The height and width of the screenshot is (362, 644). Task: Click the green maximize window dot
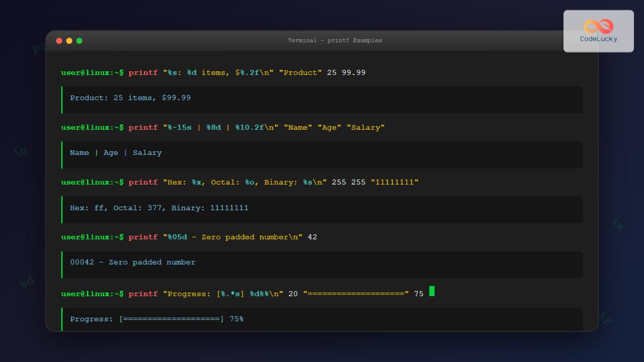(x=79, y=41)
